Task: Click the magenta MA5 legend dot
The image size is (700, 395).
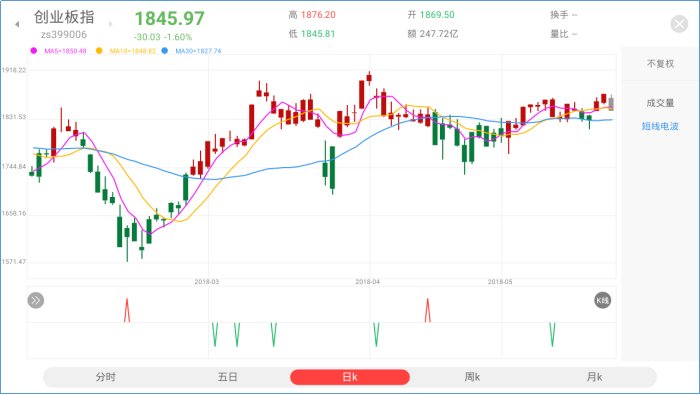Action: pos(33,51)
